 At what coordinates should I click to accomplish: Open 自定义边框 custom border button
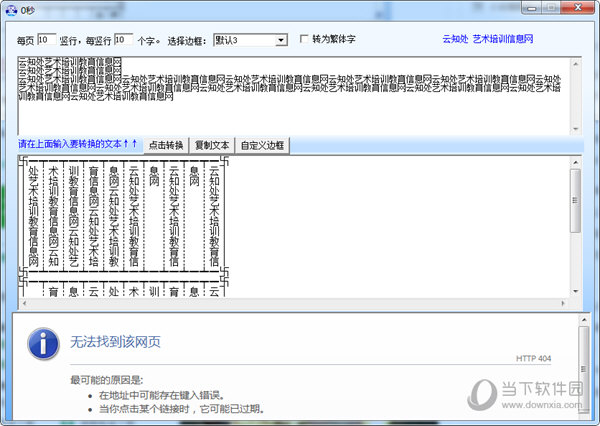[263, 145]
